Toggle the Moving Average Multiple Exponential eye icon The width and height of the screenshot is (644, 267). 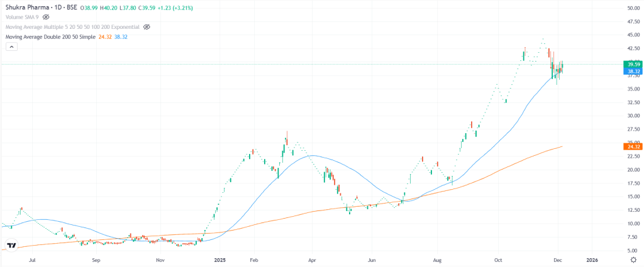[147, 28]
